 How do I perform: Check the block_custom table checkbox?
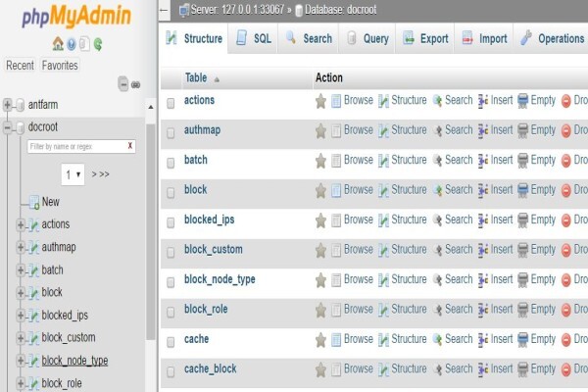point(171,253)
